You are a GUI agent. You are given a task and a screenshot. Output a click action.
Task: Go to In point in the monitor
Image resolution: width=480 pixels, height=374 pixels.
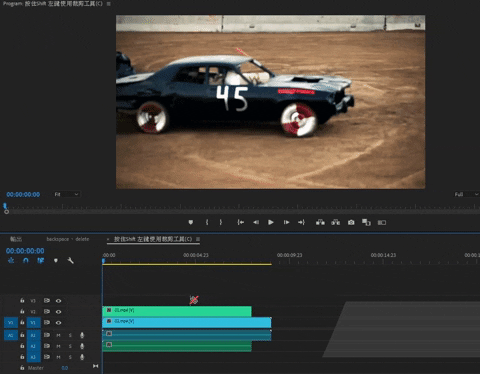240,222
